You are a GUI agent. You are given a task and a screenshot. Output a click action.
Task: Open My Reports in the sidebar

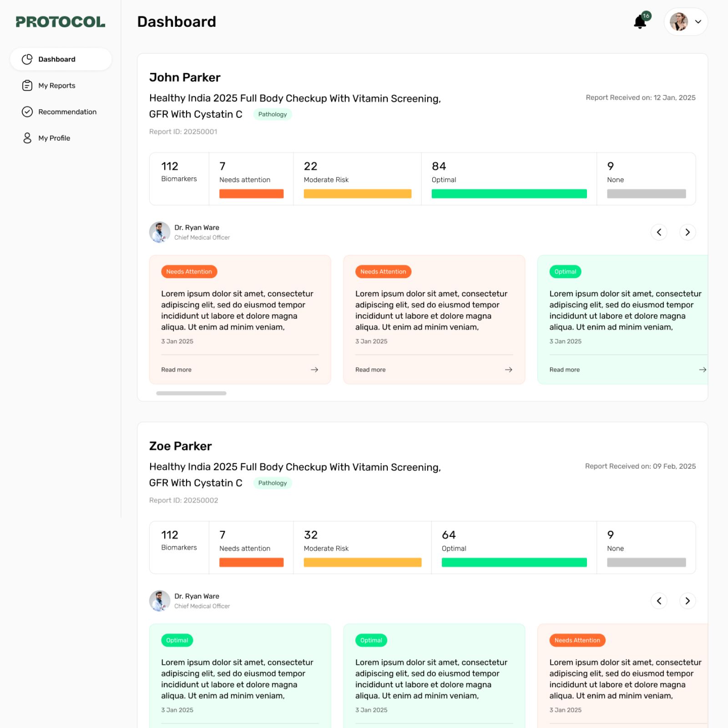coord(56,86)
